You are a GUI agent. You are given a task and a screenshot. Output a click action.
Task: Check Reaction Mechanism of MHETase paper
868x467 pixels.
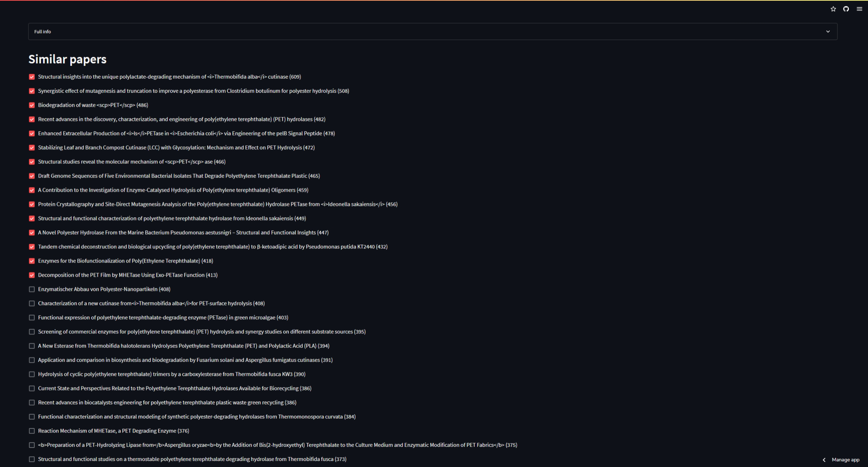pos(32,431)
